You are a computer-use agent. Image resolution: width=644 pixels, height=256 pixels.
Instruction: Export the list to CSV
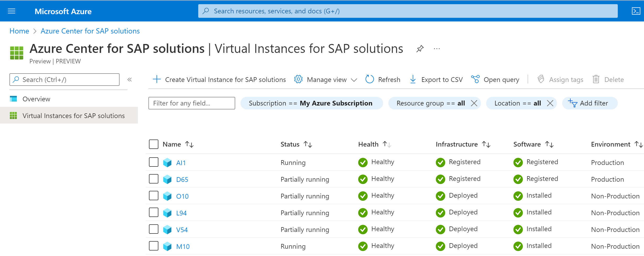(436, 79)
